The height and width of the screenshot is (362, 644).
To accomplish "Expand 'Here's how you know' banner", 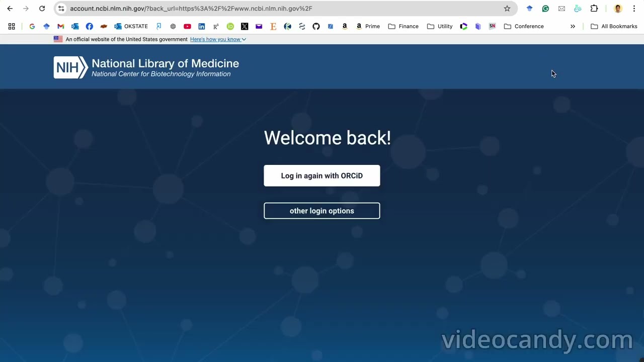I will (x=218, y=39).
